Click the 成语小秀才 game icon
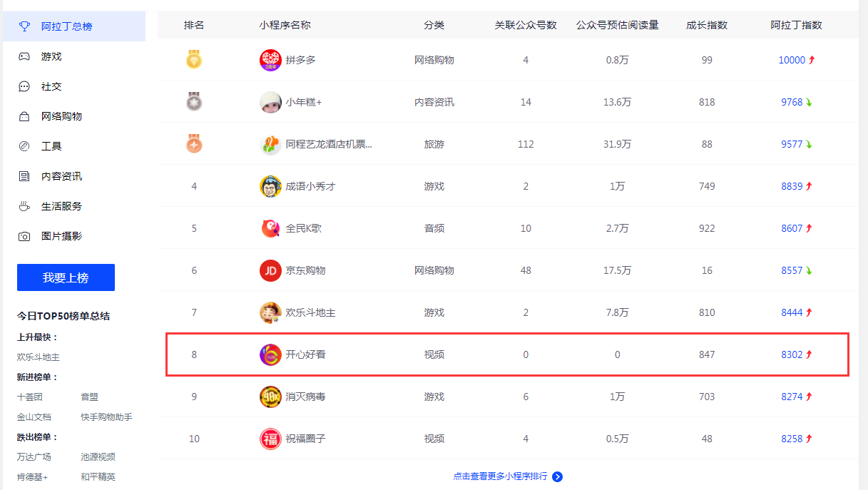 tap(270, 186)
